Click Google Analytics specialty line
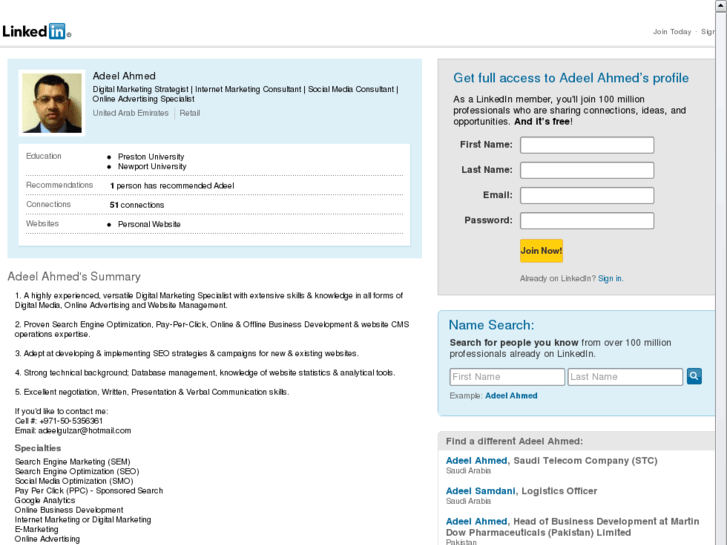This screenshot has height=545, width=727. tap(45, 500)
